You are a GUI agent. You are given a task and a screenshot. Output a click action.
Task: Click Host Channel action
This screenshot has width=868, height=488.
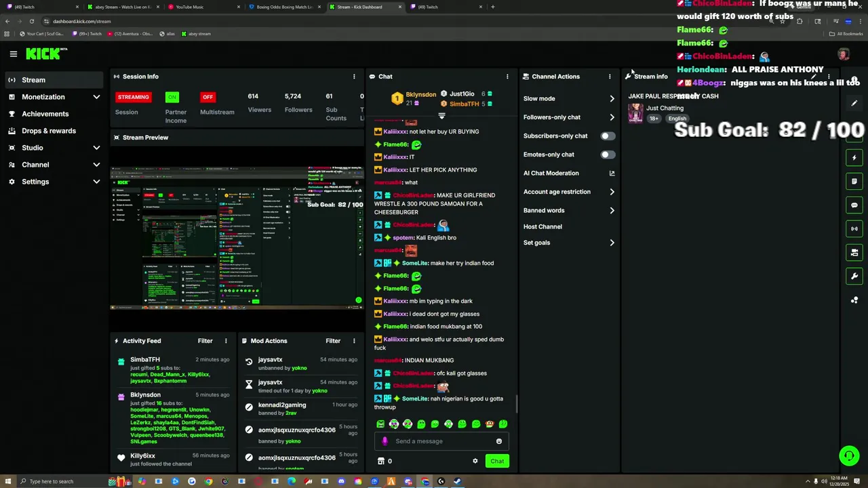click(542, 226)
